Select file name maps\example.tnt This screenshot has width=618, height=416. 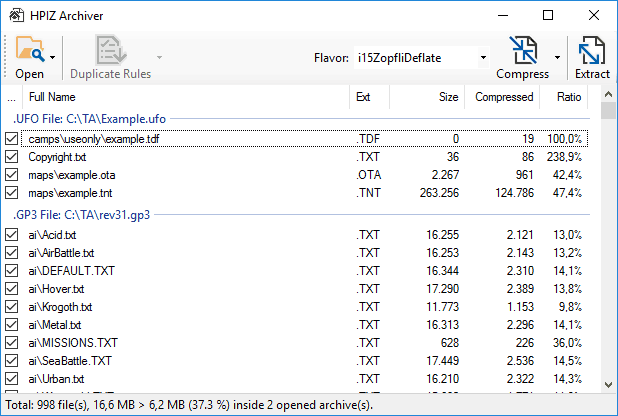click(x=70, y=193)
